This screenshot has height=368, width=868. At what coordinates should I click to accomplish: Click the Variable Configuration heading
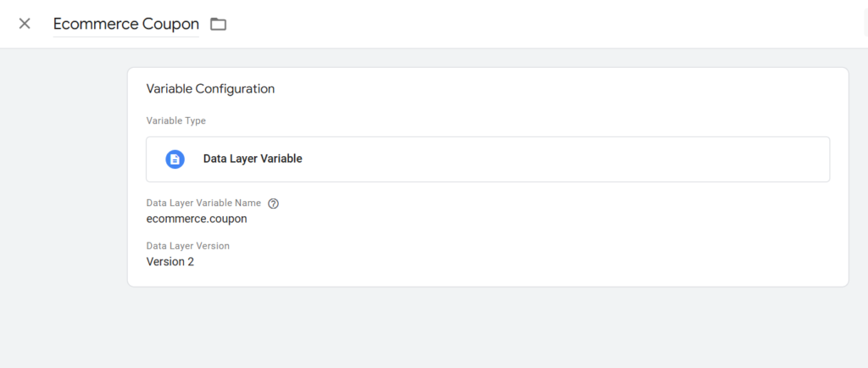pos(210,88)
